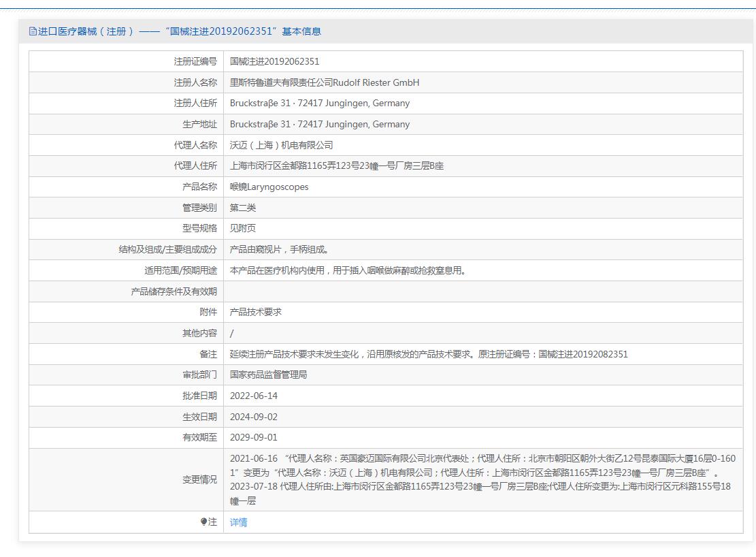Click expiry date 2029-09-01
Viewport: 756px width, 557px height.
[254, 437]
